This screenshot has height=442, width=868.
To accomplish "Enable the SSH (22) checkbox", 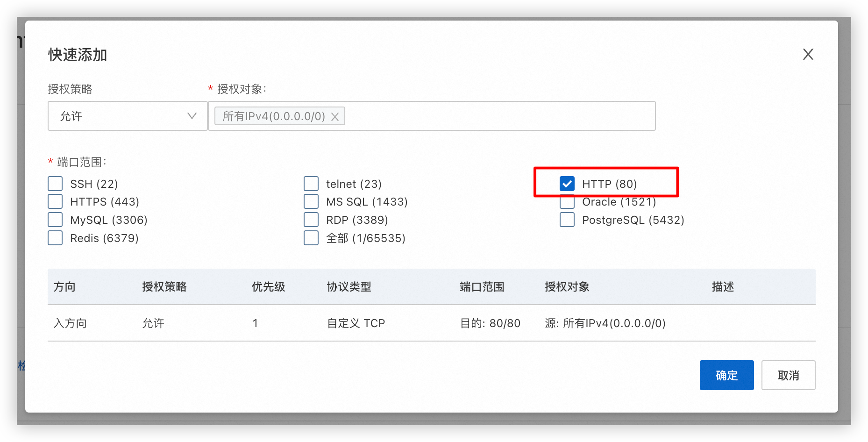I will pyautogui.click(x=55, y=184).
